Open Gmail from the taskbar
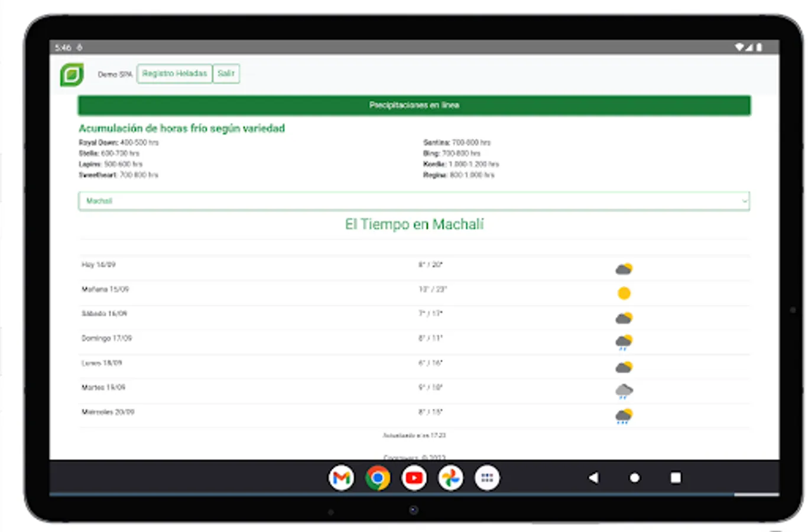 [x=342, y=478]
